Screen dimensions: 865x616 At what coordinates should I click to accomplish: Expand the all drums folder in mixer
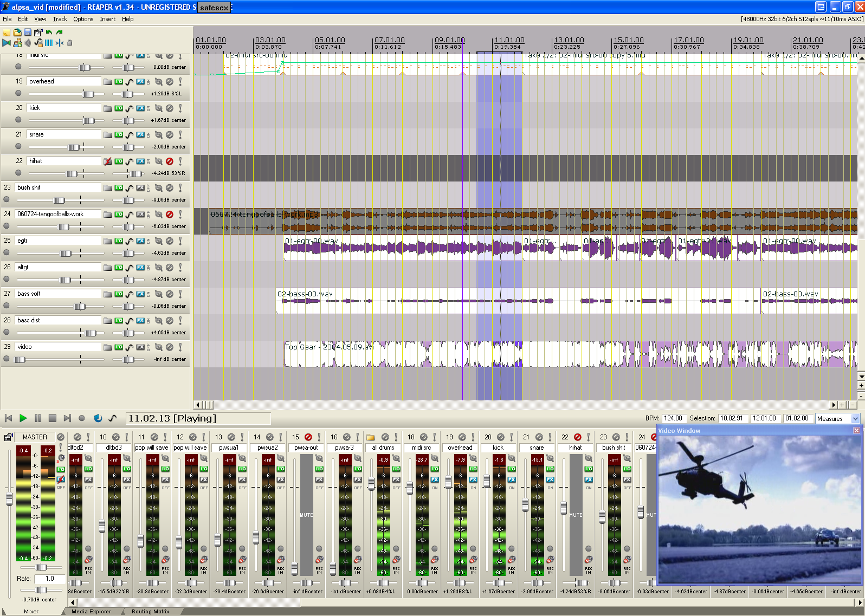(371, 437)
